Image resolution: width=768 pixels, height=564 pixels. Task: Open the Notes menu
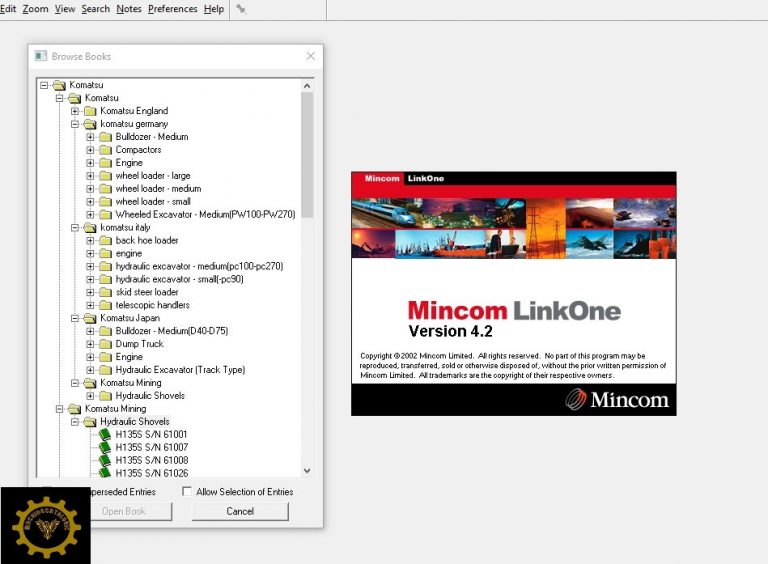pos(128,9)
